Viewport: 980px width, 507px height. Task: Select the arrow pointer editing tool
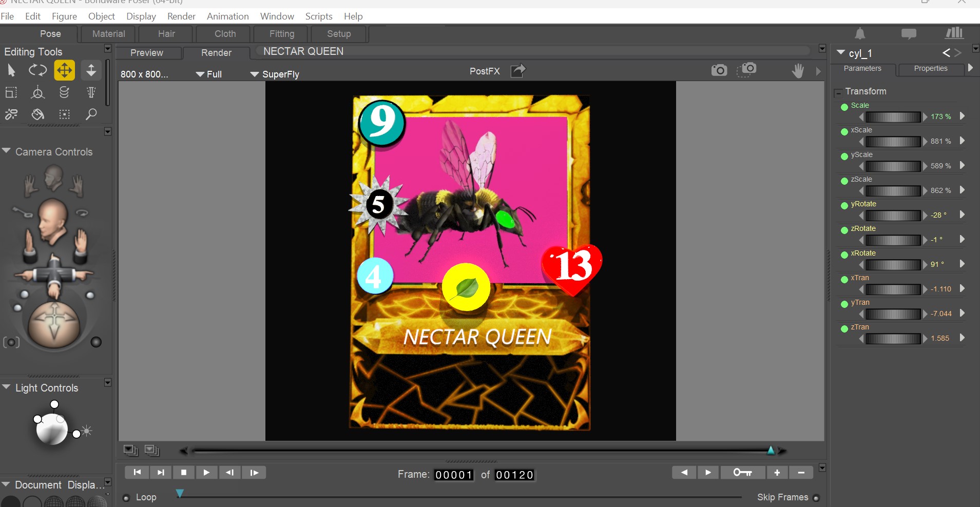(11, 70)
